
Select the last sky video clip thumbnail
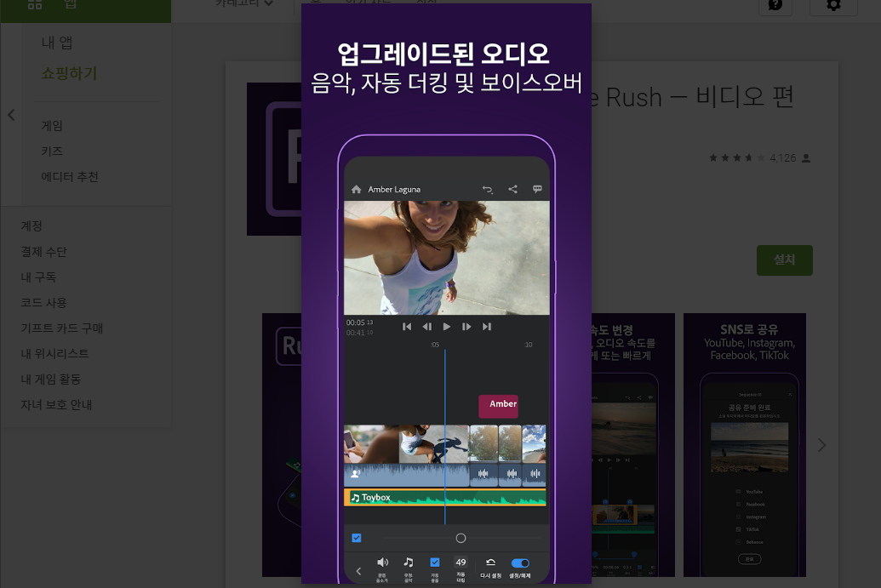[x=535, y=443]
